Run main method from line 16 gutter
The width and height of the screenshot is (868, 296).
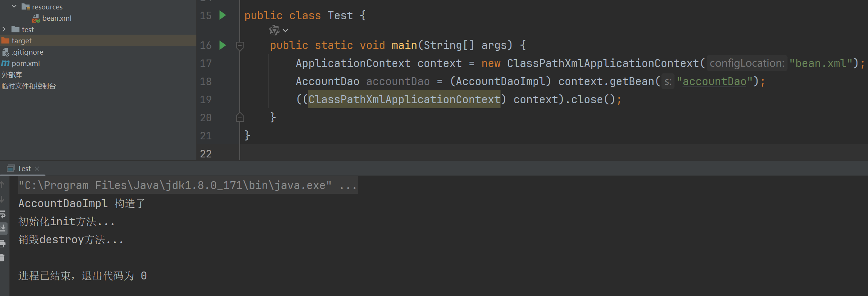point(223,46)
